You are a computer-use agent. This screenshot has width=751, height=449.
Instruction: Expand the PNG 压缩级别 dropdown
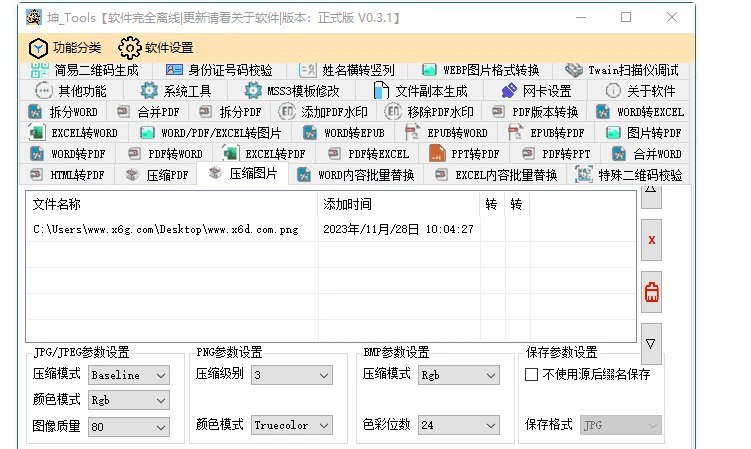coord(292,375)
